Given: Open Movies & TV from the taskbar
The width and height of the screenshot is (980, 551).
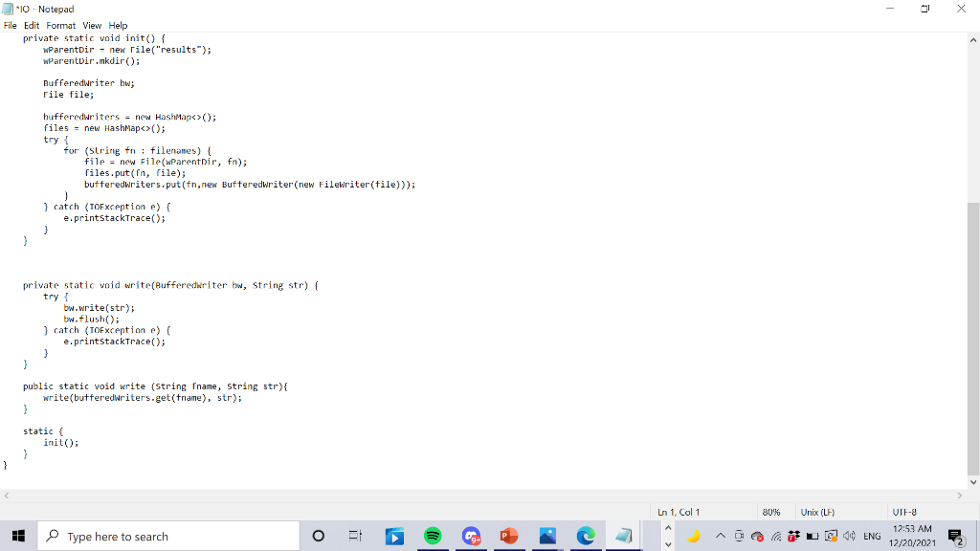Looking at the screenshot, I should pyautogui.click(x=394, y=536).
